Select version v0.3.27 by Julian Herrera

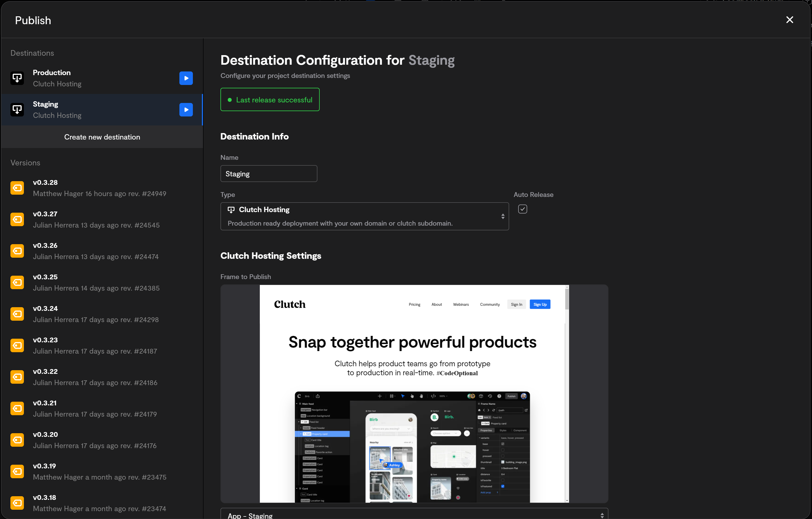click(x=96, y=219)
